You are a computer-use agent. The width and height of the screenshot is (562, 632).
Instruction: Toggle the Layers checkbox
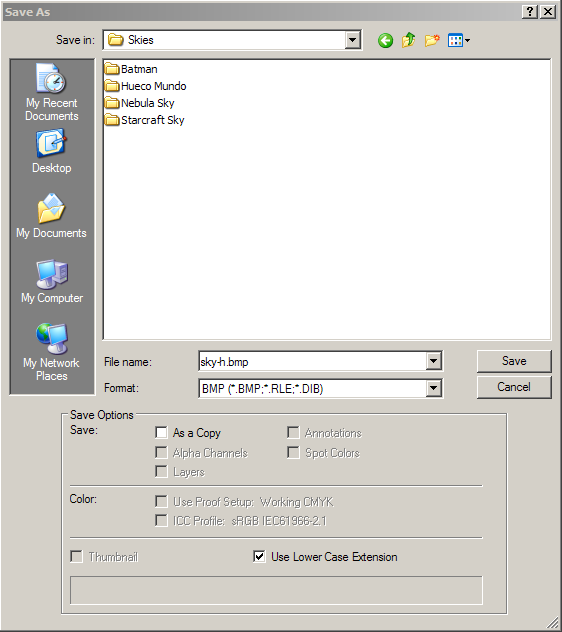161,472
